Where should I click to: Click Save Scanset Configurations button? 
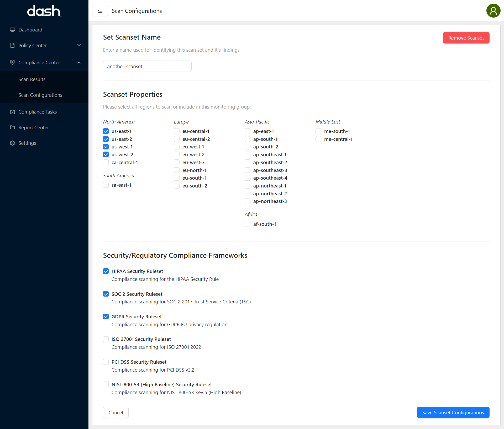(x=453, y=412)
